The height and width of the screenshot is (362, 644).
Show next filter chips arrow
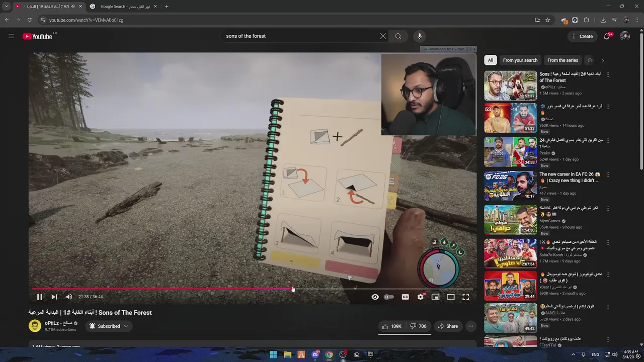603,60
